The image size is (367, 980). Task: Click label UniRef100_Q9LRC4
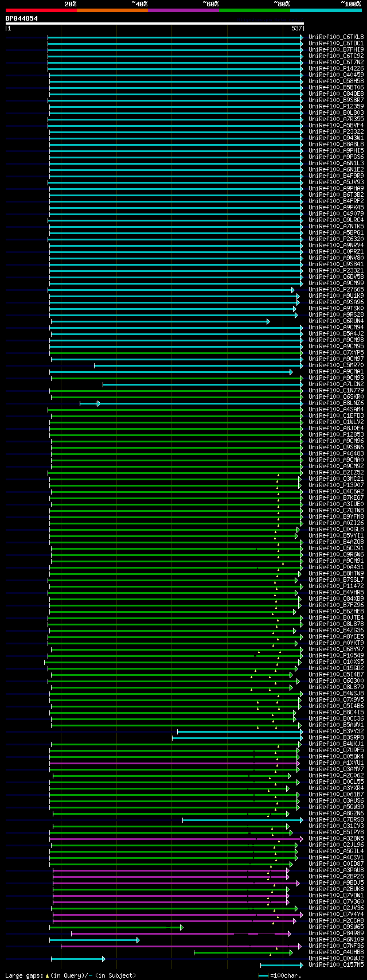click(x=336, y=220)
